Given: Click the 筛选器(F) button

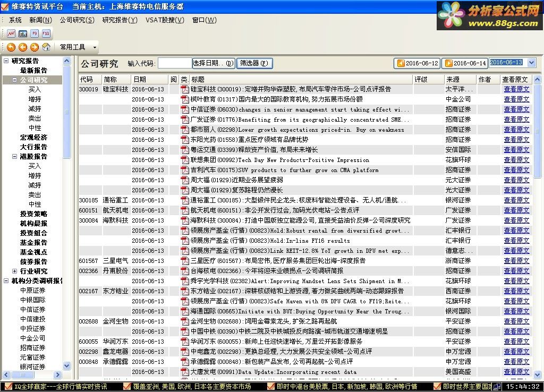Looking at the screenshot, I should pos(254,63).
